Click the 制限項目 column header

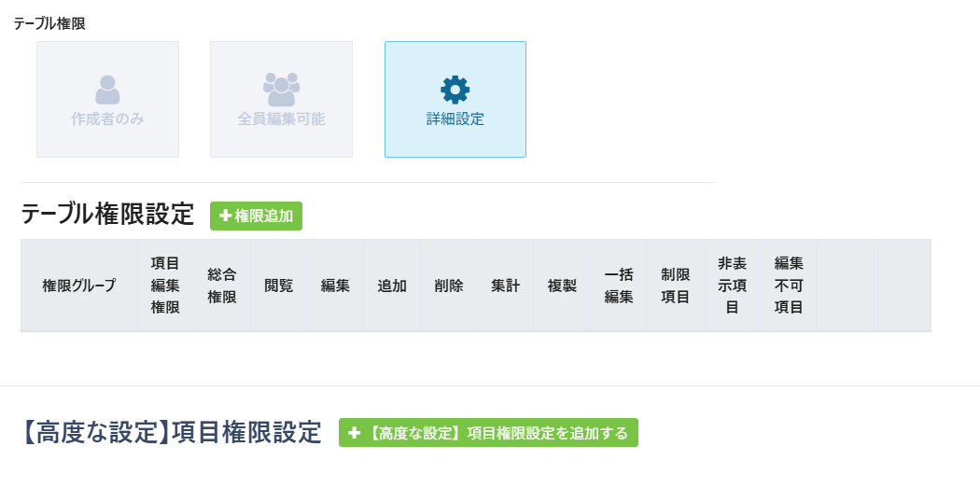[676, 286]
